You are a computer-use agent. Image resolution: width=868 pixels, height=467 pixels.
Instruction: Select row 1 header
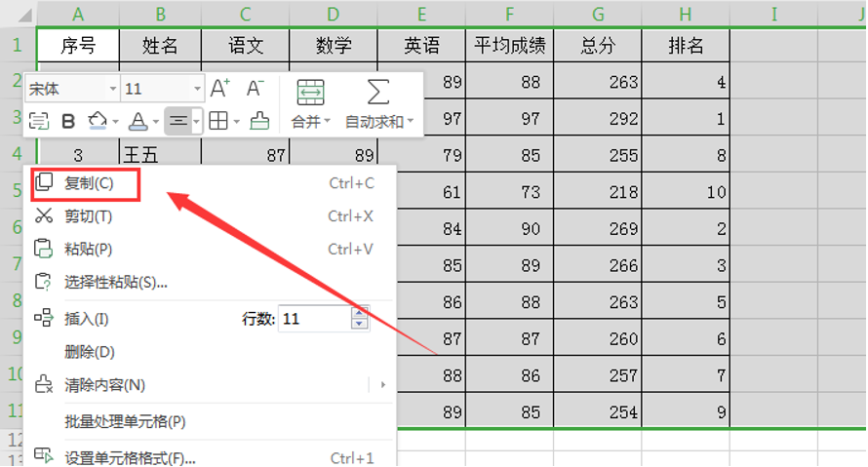18,45
